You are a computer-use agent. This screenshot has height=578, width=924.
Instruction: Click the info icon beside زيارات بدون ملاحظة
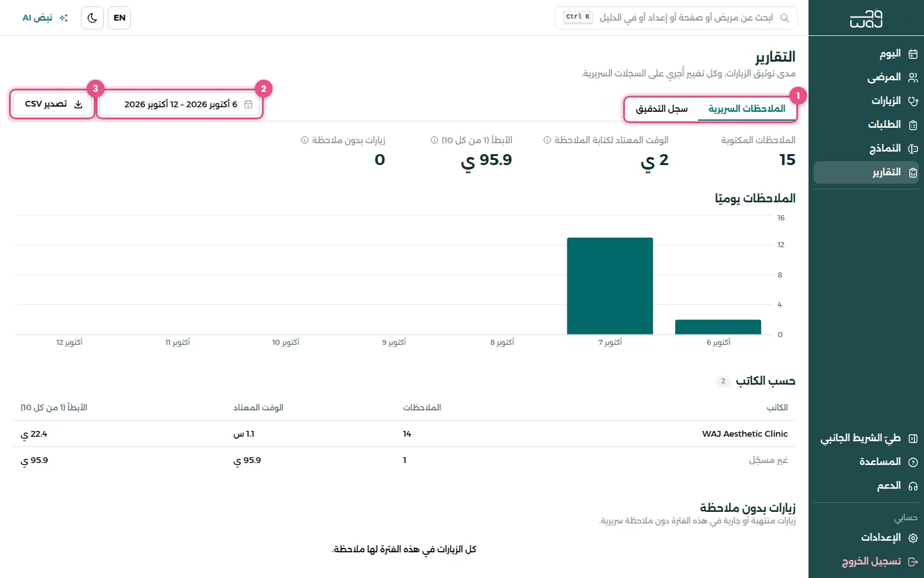point(305,140)
